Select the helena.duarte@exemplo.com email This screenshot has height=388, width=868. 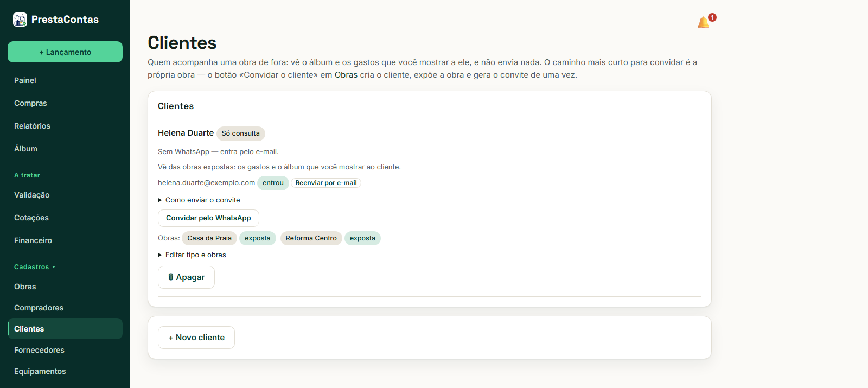206,183
